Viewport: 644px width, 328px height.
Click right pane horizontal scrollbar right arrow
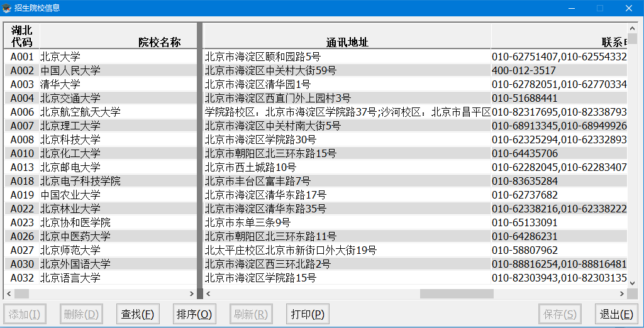point(622,293)
